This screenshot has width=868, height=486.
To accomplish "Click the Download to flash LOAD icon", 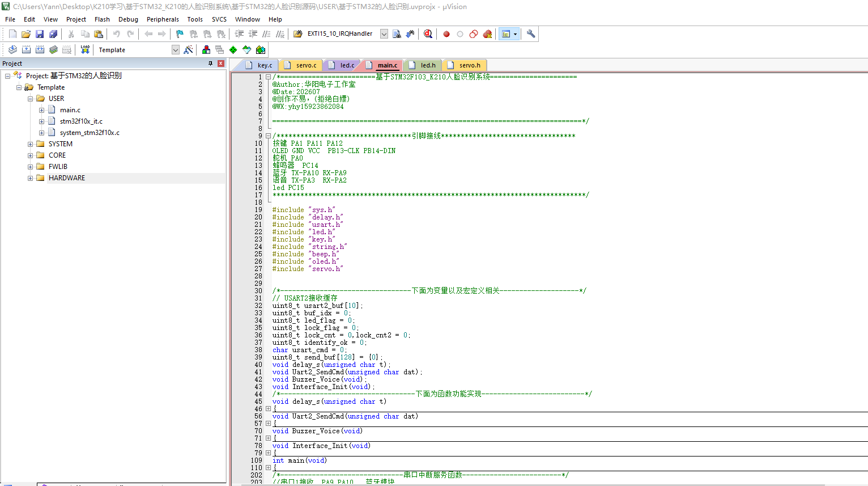I will click(x=85, y=50).
